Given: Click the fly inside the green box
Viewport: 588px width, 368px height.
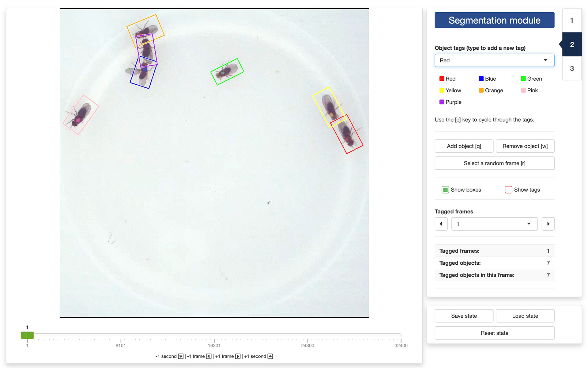Looking at the screenshot, I should click(x=227, y=72).
